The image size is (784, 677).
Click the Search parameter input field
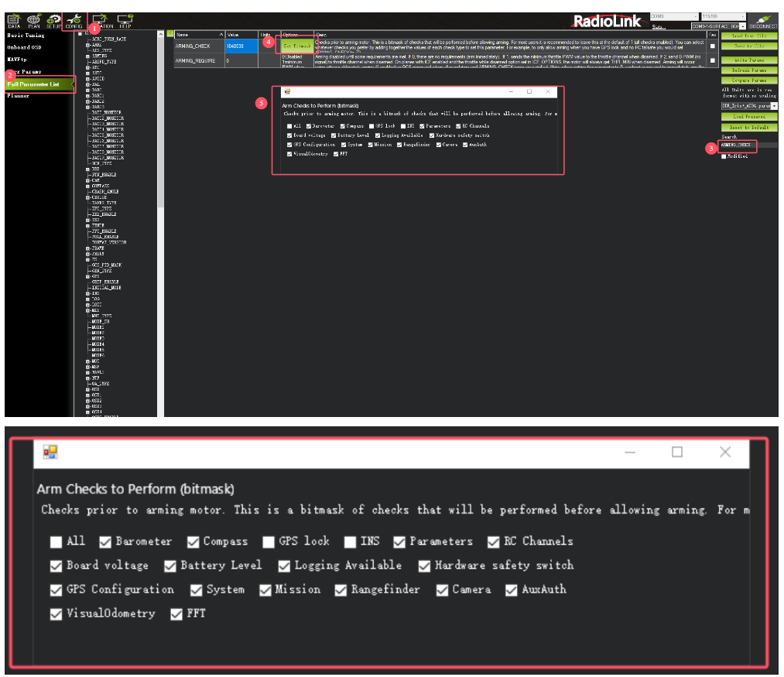pyautogui.click(x=747, y=145)
